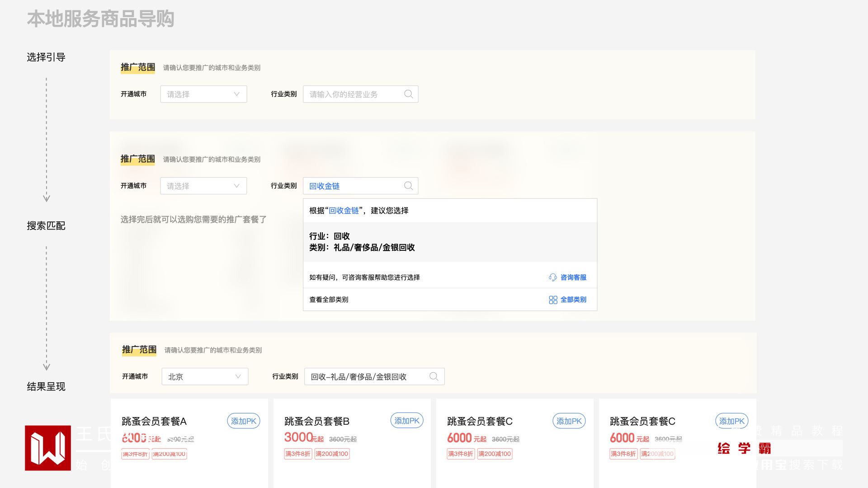The width and height of the screenshot is (868, 488).
Task: Click 添加PK on 跳蚤会员套餐B
Action: [x=406, y=421]
